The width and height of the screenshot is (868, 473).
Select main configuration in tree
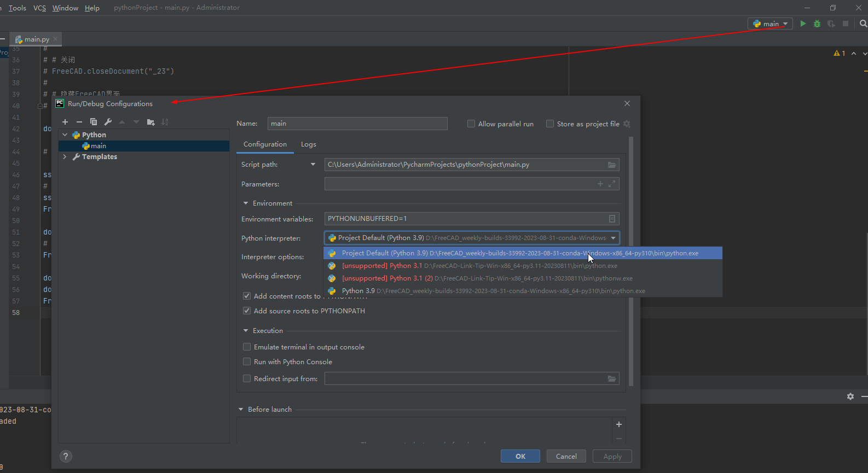144,146
